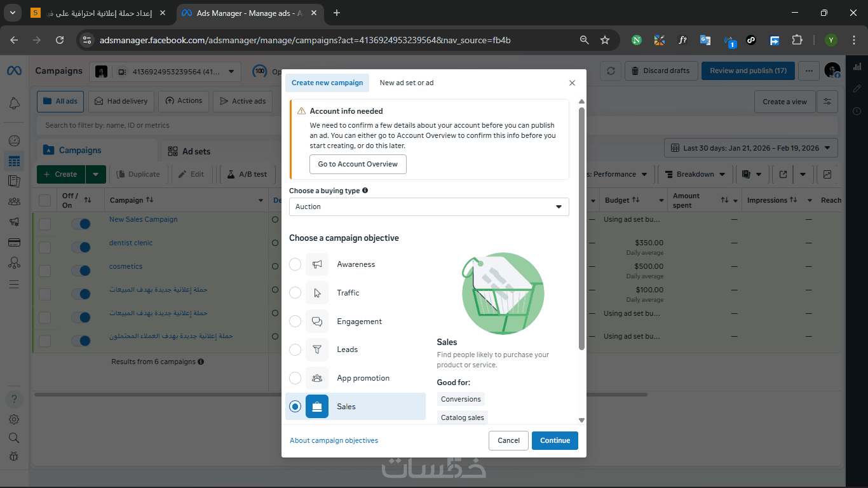Select the Leads objective radio button
This screenshot has height=488, width=868.
[295, 349]
